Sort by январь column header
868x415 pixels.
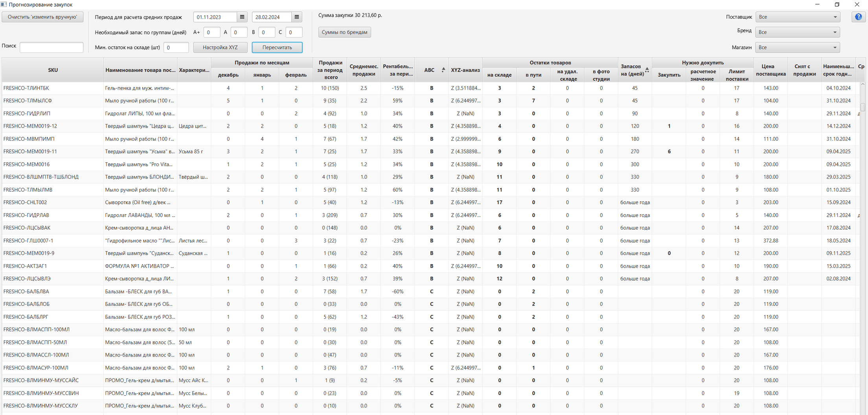(x=262, y=75)
